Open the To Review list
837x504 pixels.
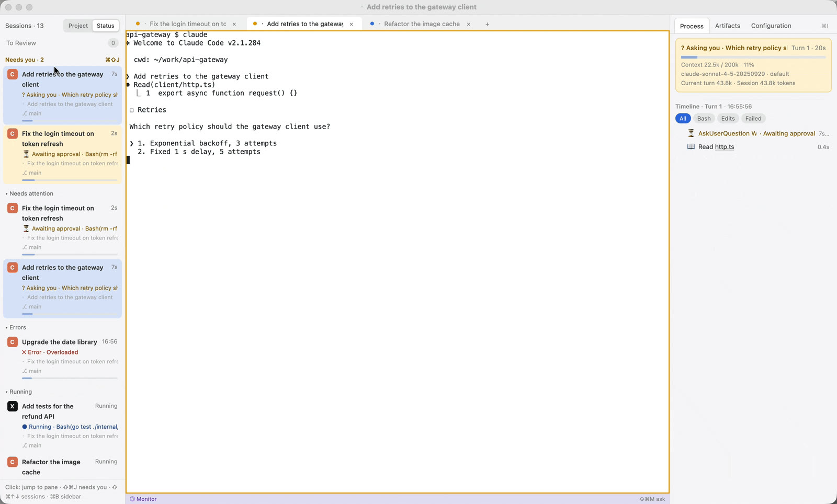(62, 43)
